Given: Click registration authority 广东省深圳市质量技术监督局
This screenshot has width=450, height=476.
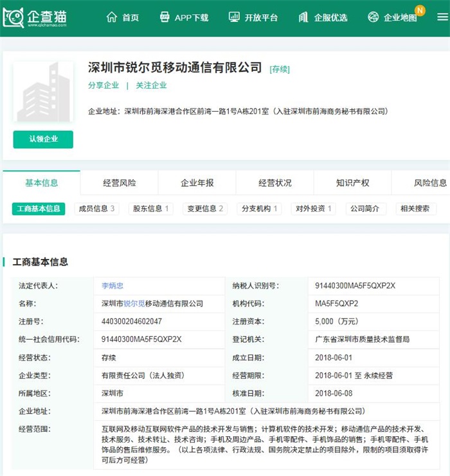Looking at the screenshot, I should point(363,339).
